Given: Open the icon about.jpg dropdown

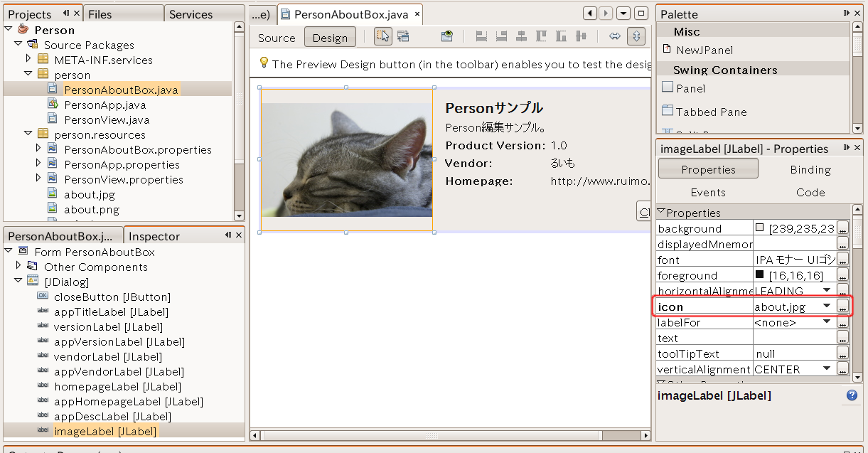Looking at the screenshot, I should 827,307.
